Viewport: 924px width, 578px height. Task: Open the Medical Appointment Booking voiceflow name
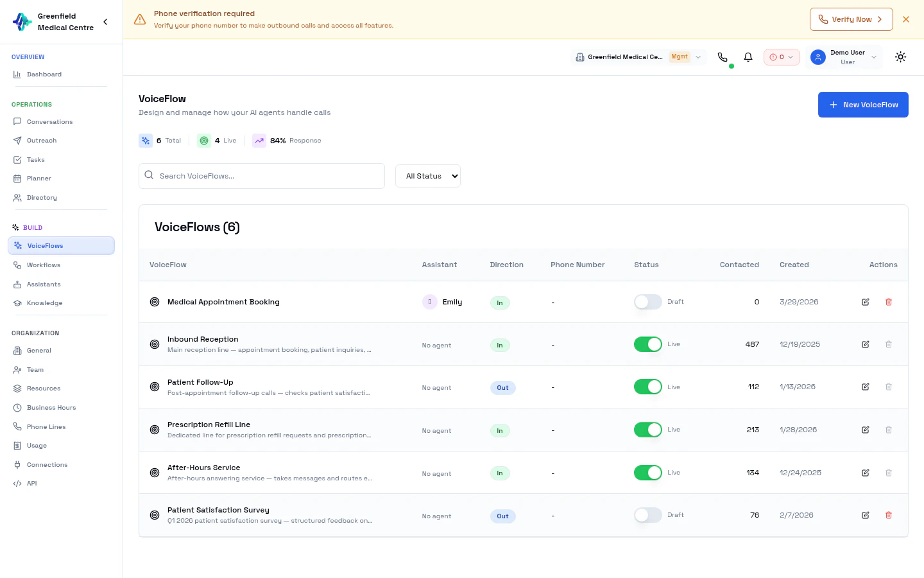tap(223, 302)
